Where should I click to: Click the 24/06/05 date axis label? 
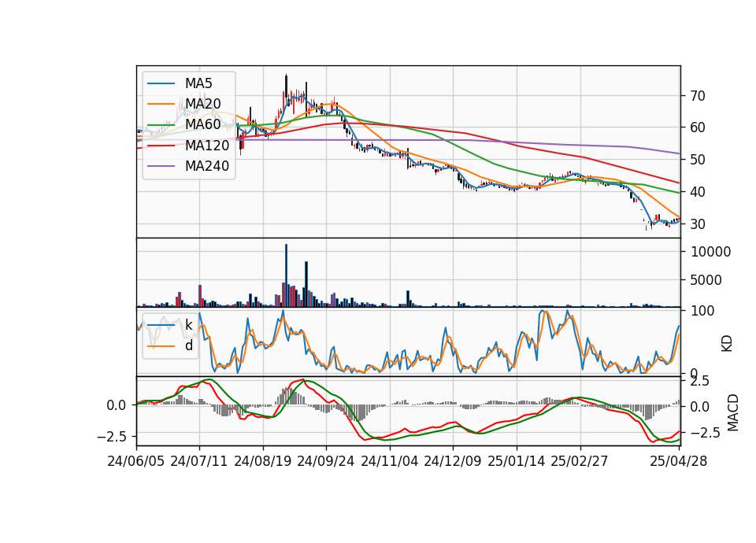(x=136, y=461)
